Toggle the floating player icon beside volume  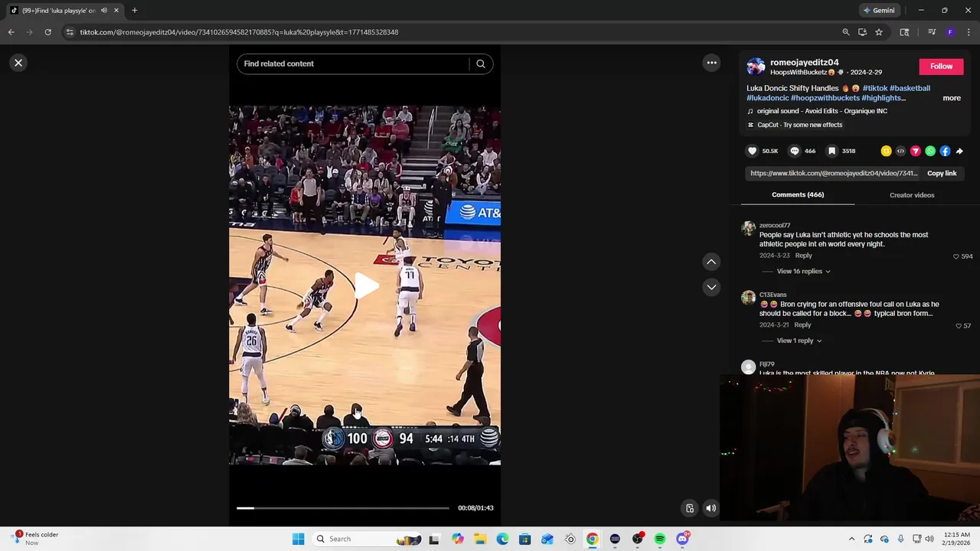pos(690,508)
